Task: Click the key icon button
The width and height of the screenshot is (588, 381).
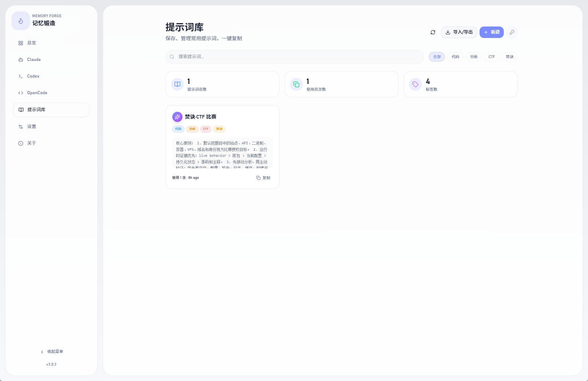Action: coord(512,32)
